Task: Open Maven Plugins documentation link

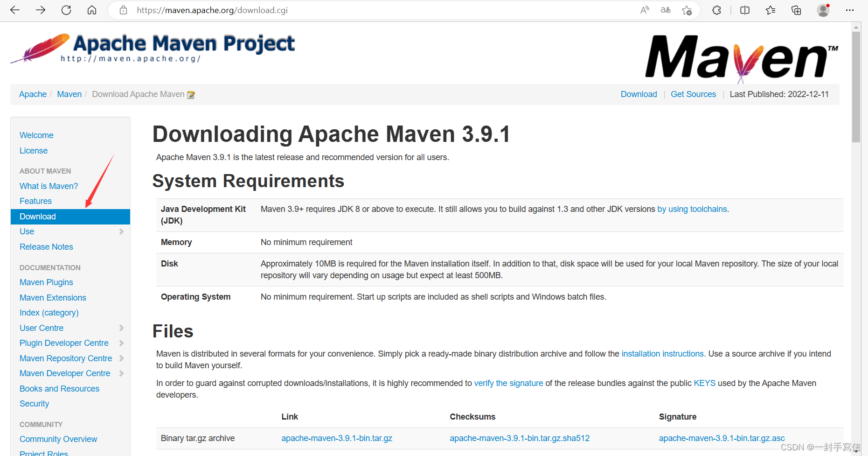Action: 46,282
